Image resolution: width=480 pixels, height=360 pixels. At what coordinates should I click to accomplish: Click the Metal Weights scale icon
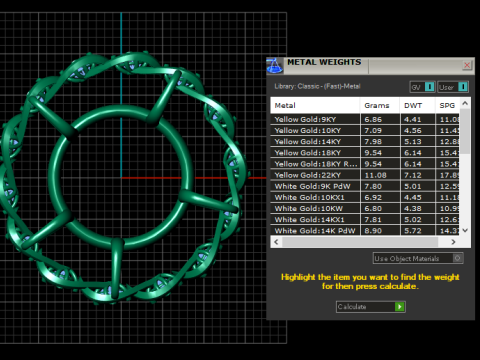[x=274, y=66]
